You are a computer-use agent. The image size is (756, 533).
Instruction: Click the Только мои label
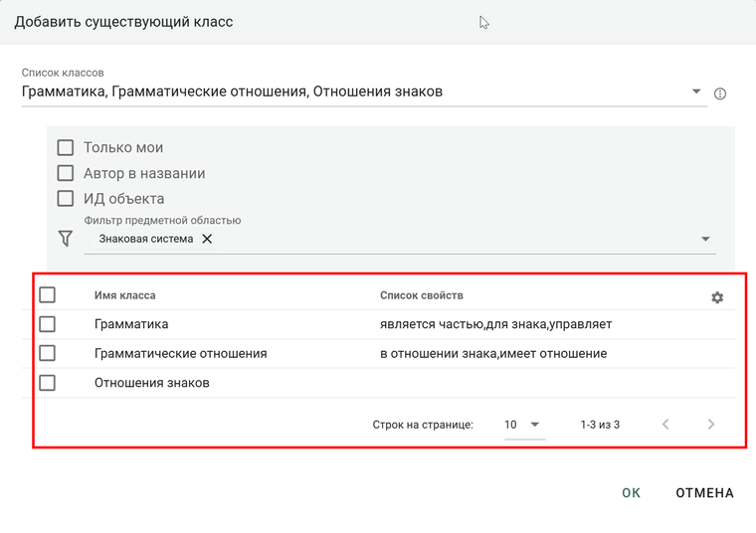pos(123,147)
